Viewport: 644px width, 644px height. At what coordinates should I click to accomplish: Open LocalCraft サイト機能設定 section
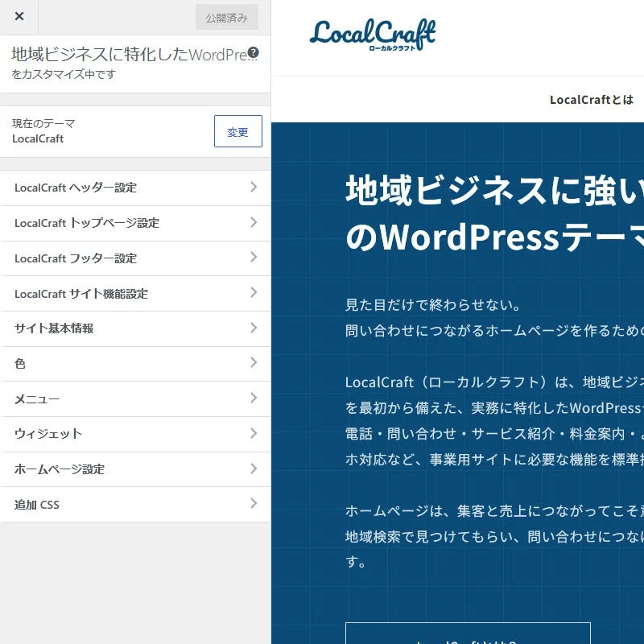[135, 294]
